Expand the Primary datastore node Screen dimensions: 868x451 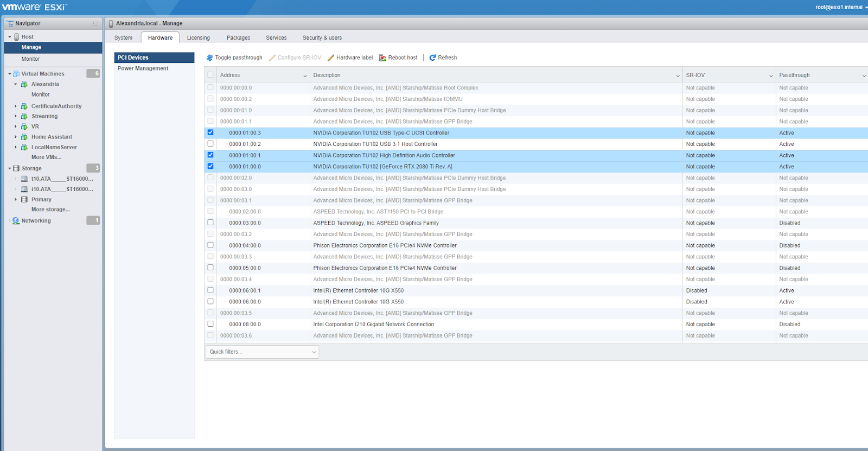[16, 200]
